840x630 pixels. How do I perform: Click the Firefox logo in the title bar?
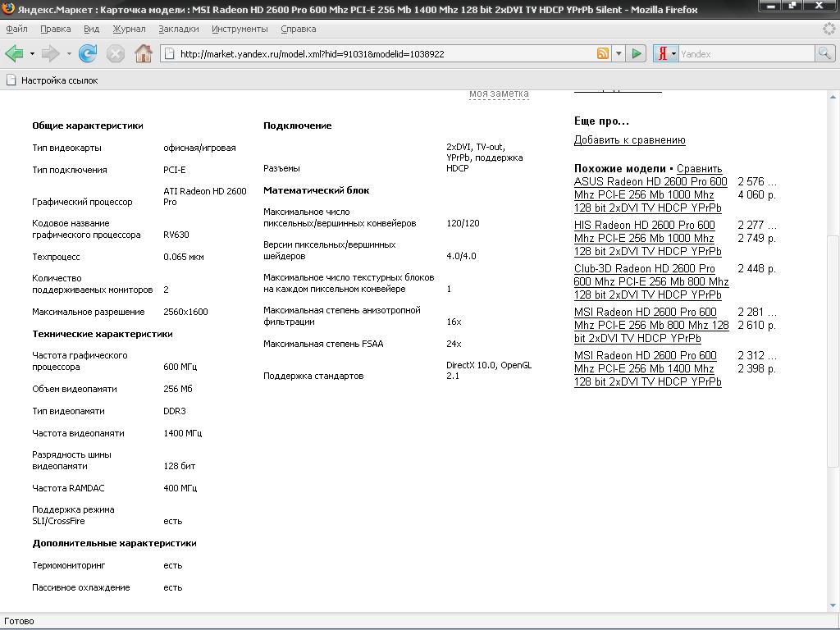7,8
